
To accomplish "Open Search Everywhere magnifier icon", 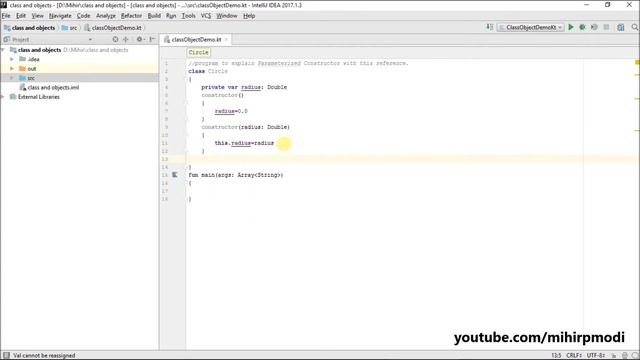I will [x=635, y=27].
